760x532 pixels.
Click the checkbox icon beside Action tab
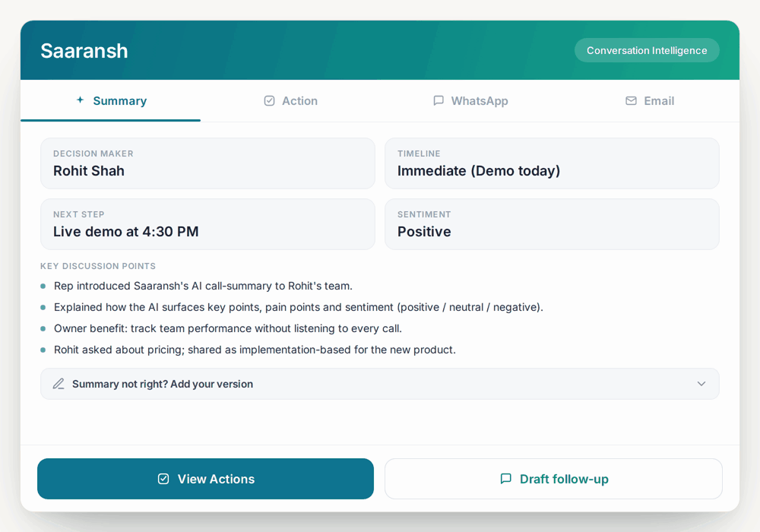tap(270, 101)
